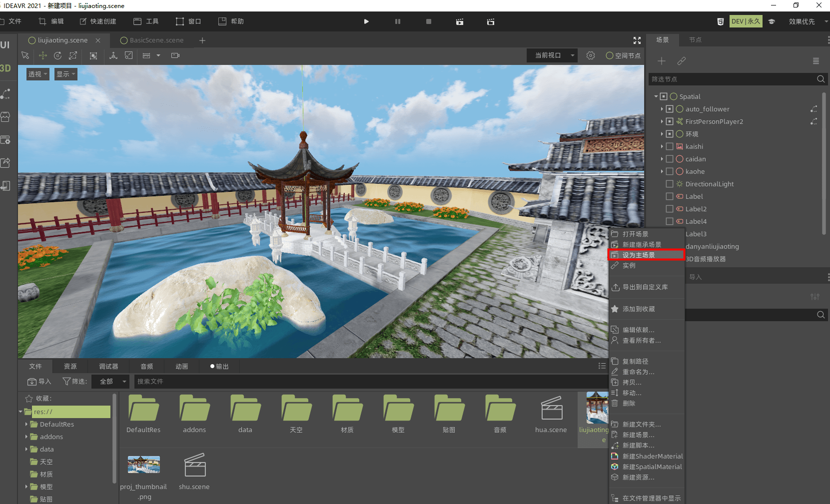Collapse the Spatial root node

[656, 96]
